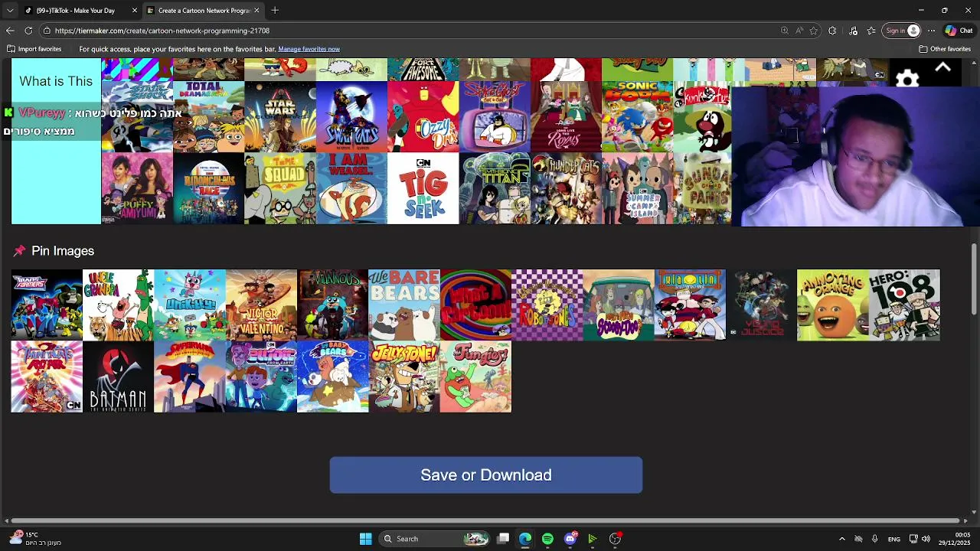This screenshot has height=551, width=980.
Task: Pick the Victor and Valentino image
Action: (261, 305)
